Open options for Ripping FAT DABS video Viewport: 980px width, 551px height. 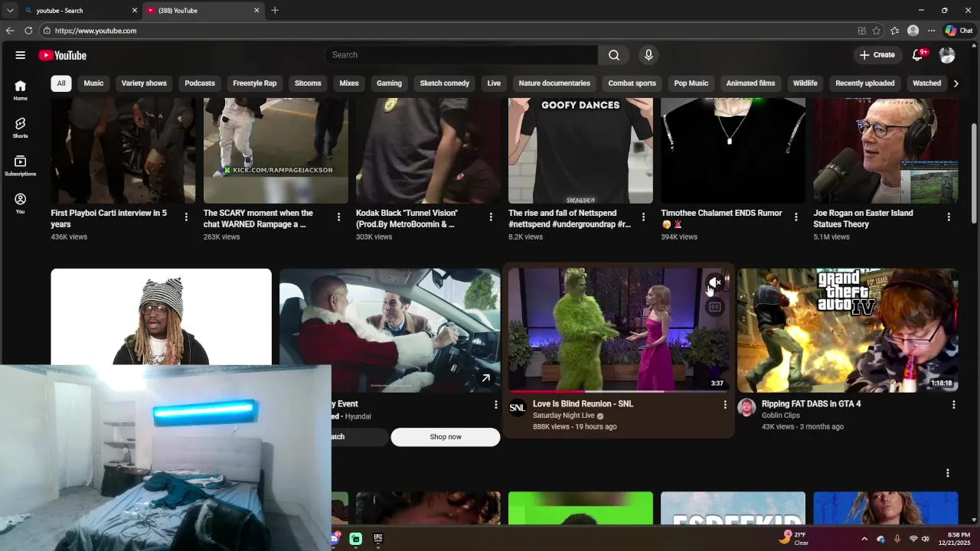(954, 404)
